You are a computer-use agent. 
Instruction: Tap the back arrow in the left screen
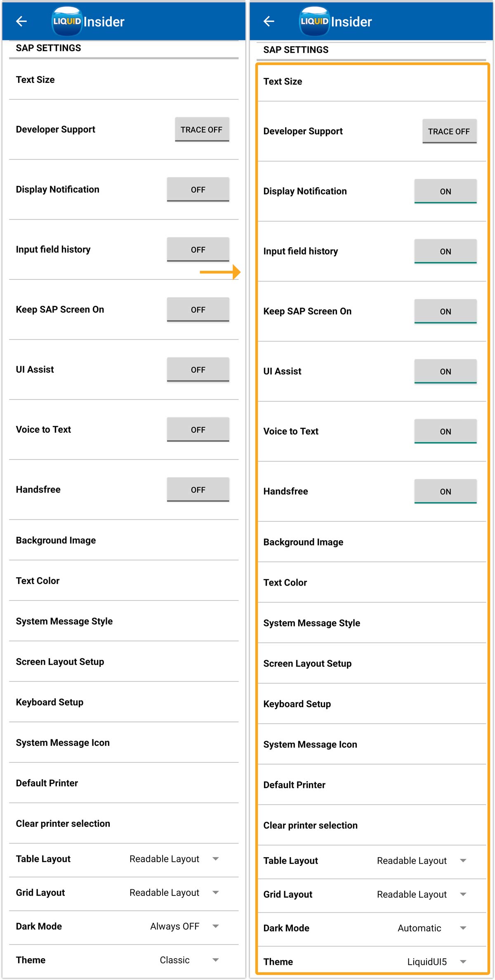click(21, 21)
